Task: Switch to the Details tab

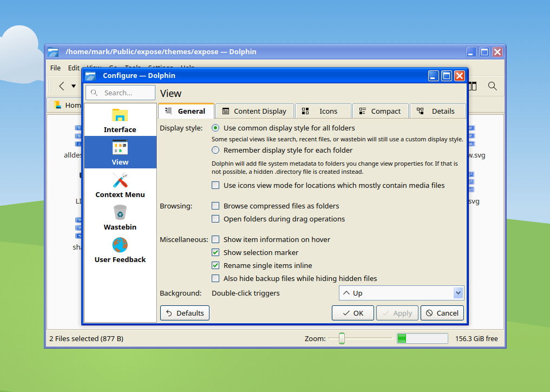Action: click(437, 111)
